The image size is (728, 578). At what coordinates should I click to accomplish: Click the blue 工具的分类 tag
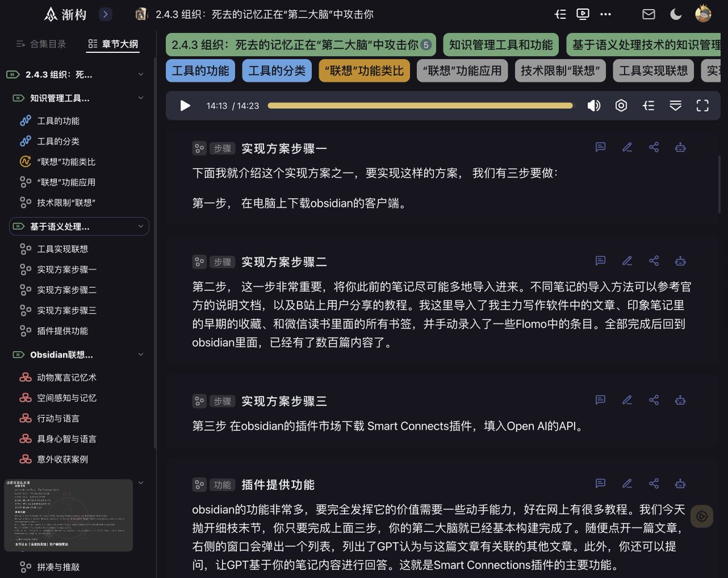277,70
